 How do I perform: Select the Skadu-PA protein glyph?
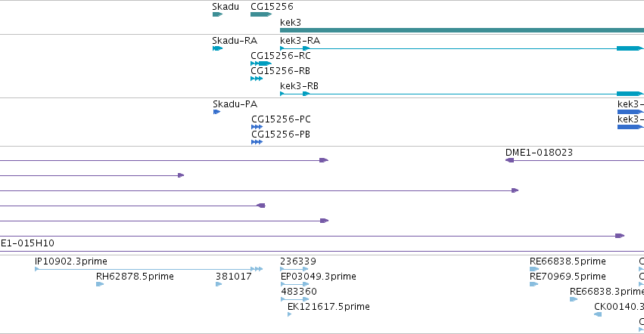click(x=217, y=112)
